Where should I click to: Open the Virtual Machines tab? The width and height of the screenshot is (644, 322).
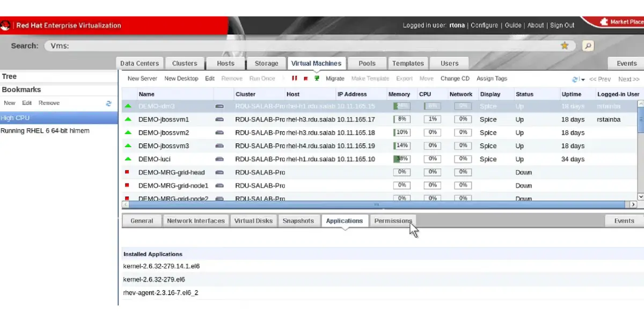coord(316,63)
